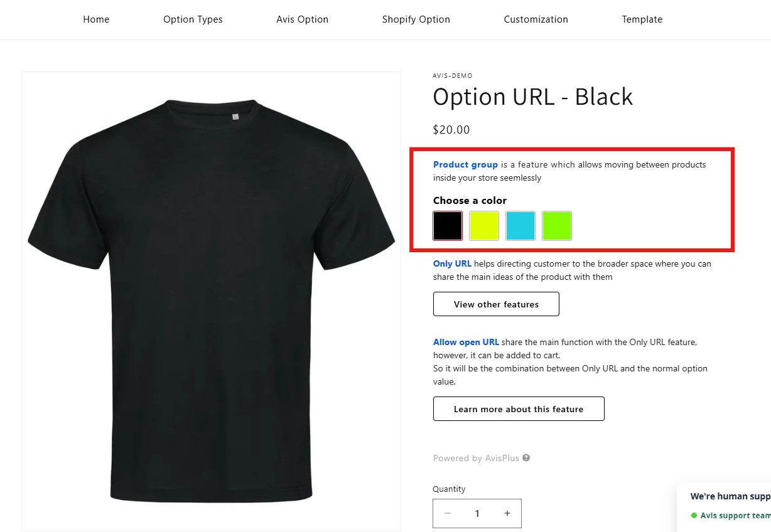Select the black color swatch
The width and height of the screenshot is (771, 532).
(x=448, y=226)
